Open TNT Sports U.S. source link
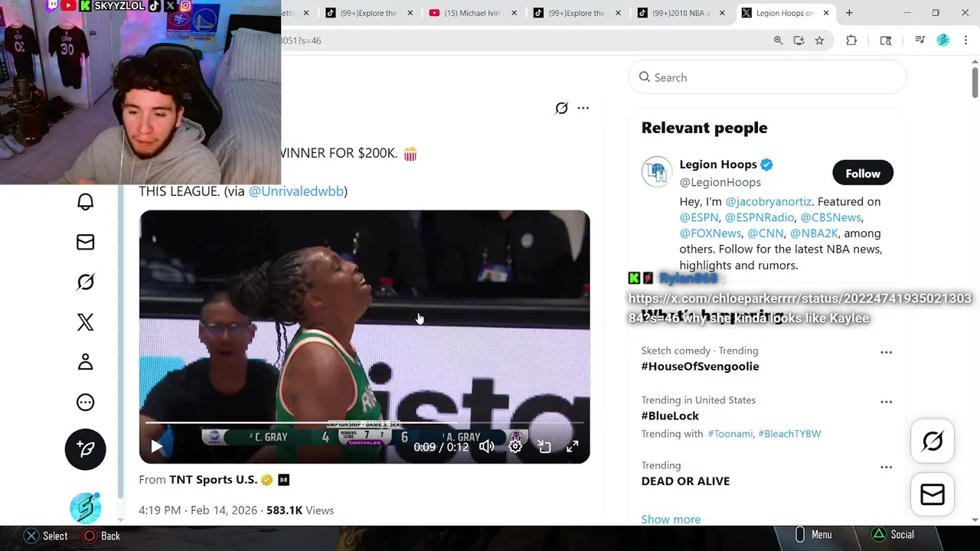Screen dimensions: 980x551 pyautogui.click(x=213, y=480)
